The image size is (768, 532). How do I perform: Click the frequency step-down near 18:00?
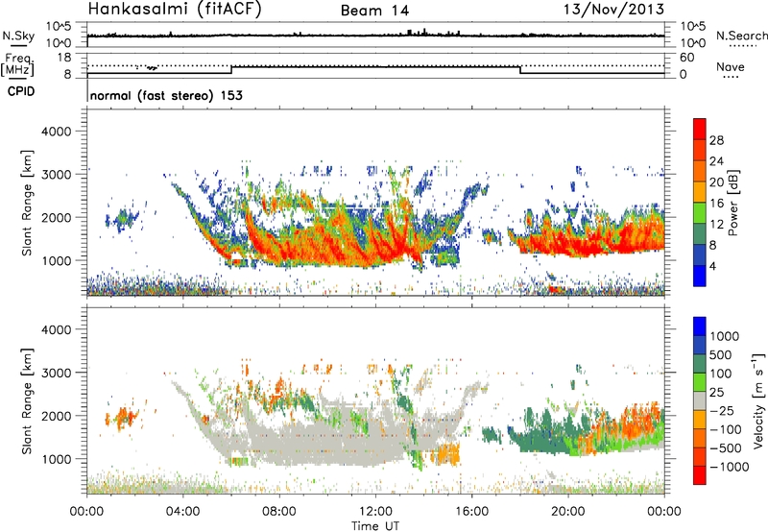pos(520,70)
